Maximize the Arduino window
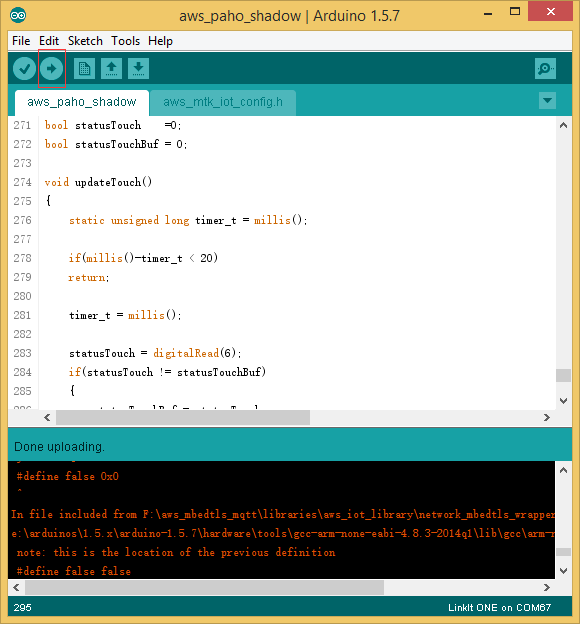This screenshot has width=580, height=624. click(515, 12)
